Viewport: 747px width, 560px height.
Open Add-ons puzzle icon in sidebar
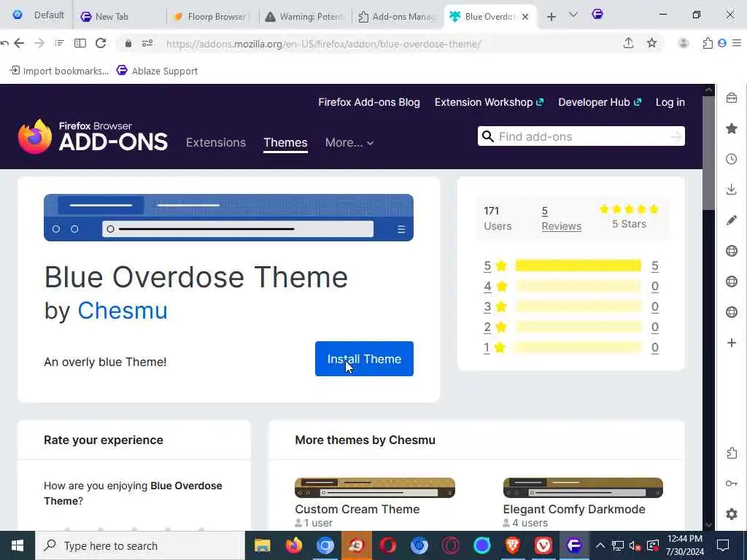click(731, 453)
